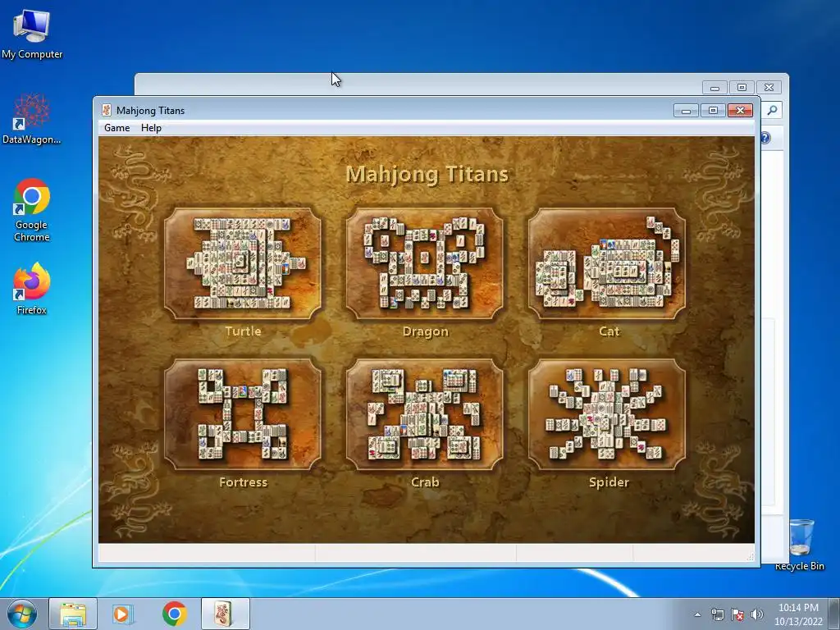
Task: Click the network tray icon
Action: [717, 614]
